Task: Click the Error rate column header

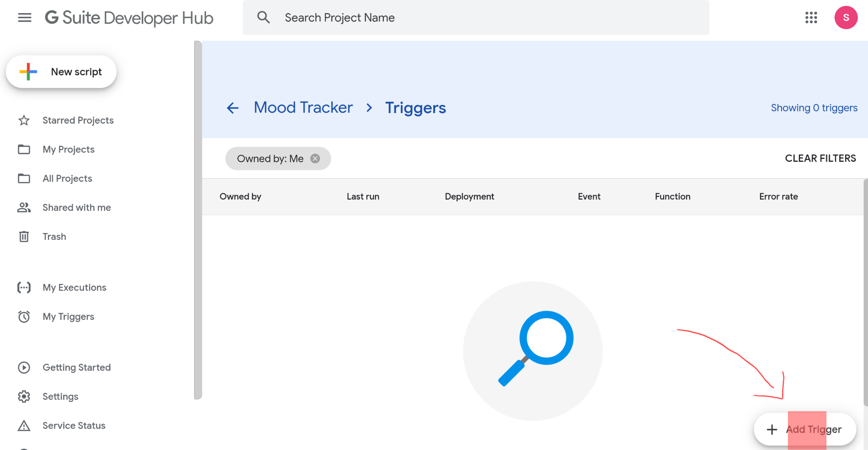Action: coord(779,197)
